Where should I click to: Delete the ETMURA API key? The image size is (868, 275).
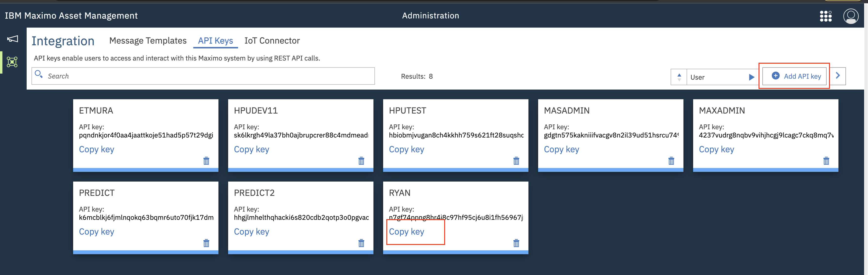tap(206, 161)
